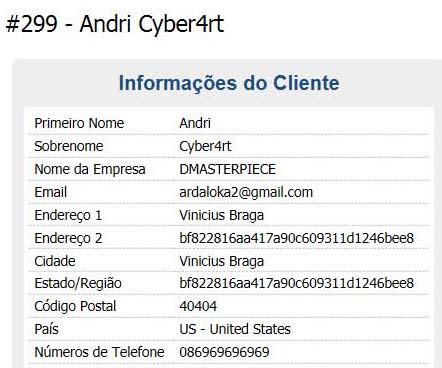The width and height of the screenshot is (442, 368).
Task: Click the 'Sobrenome' label
Action: (x=69, y=146)
